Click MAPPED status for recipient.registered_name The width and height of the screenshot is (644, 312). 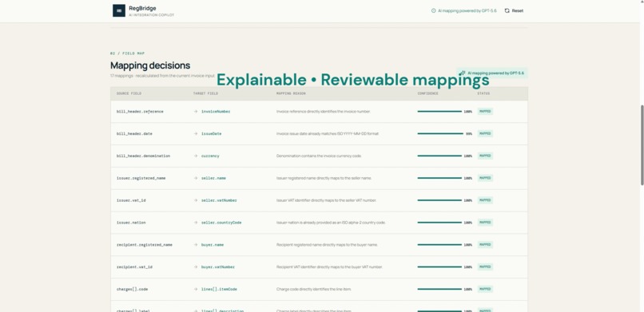pyautogui.click(x=485, y=244)
